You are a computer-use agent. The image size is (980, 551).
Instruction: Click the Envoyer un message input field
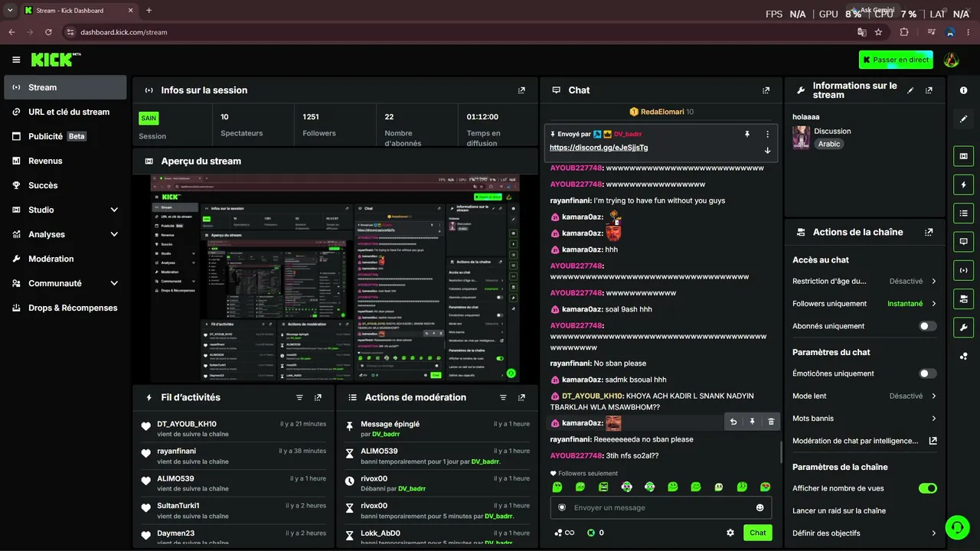(x=661, y=507)
